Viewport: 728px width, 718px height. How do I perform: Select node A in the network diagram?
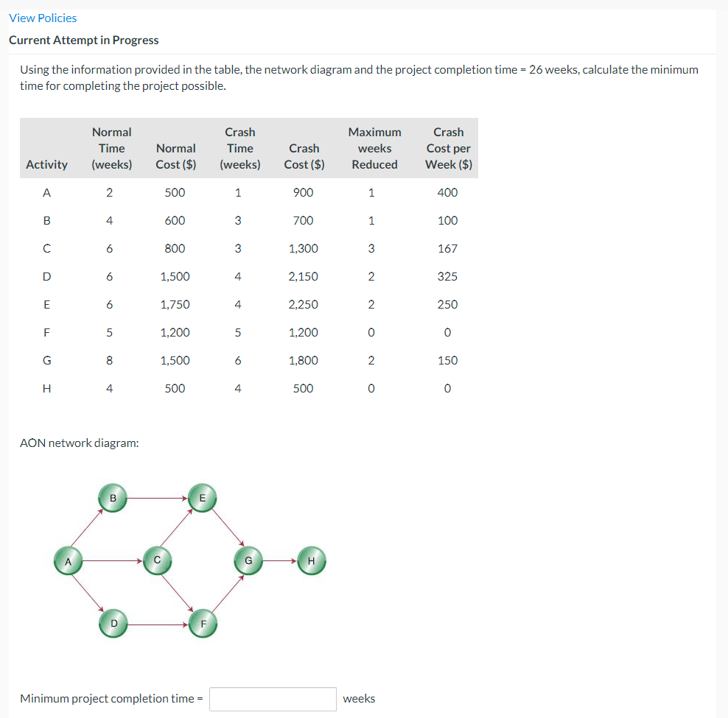[x=68, y=560]
